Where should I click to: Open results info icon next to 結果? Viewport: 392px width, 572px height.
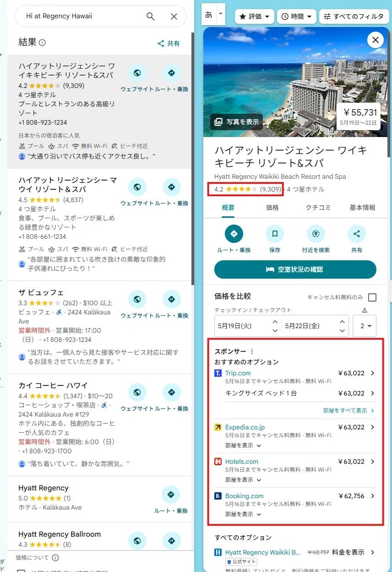click(43, 43)
